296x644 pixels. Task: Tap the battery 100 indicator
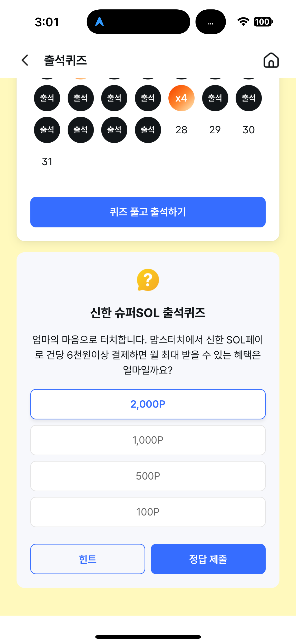click(x=263, y=22)
